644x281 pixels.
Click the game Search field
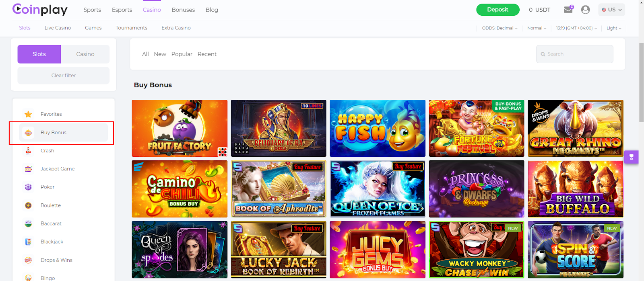(x=574, y=54)
